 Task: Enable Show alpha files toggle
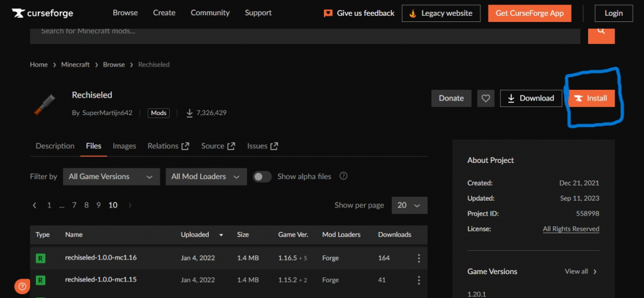coord(262,177)
